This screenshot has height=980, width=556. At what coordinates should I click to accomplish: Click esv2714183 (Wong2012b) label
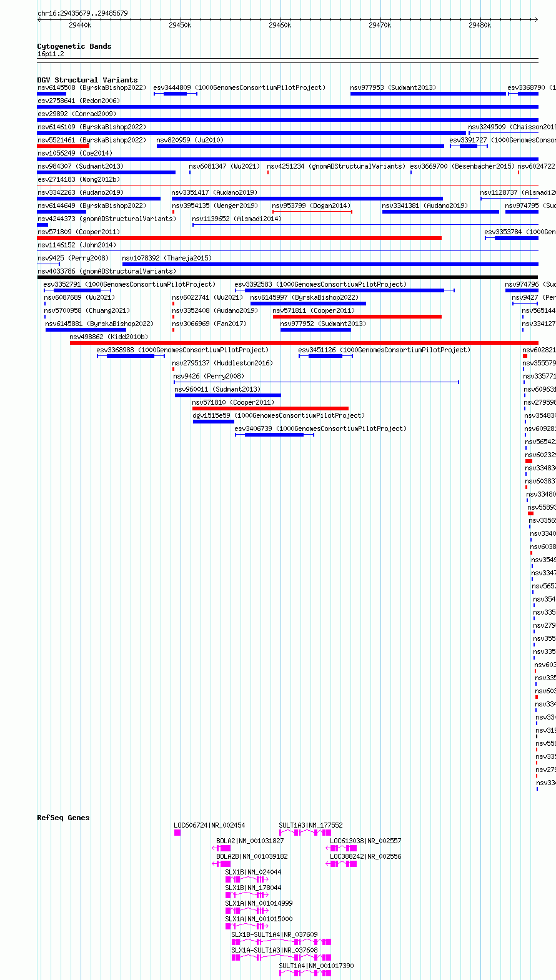pyautogui.click(x=78, y=179)
